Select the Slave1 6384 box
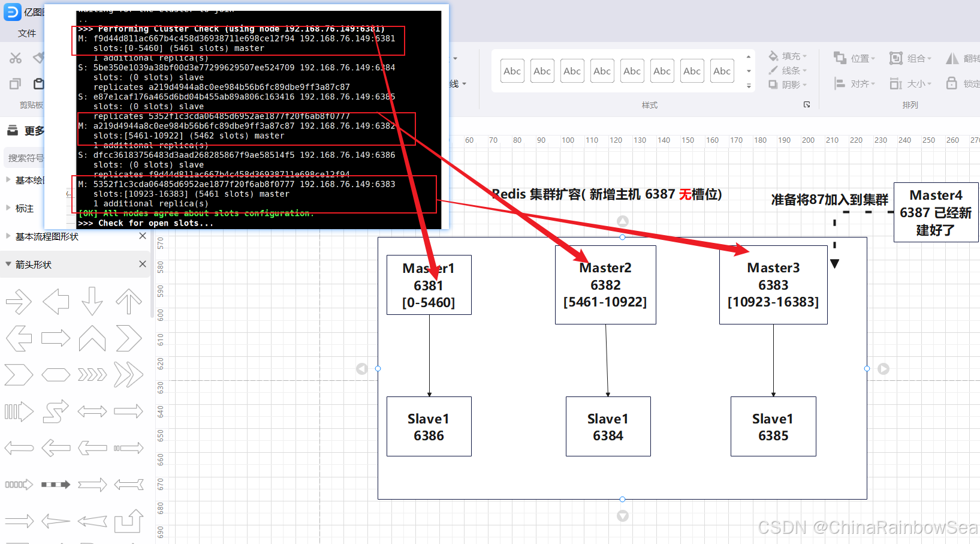 click(608, 426)
